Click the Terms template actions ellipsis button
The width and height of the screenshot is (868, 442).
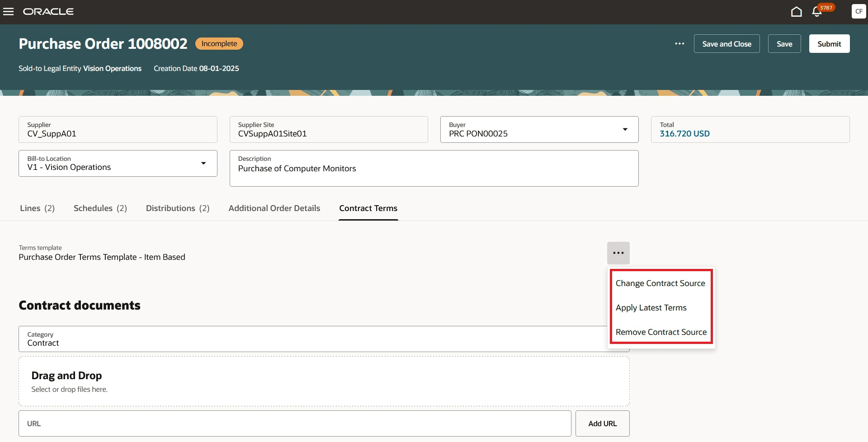click(618, 253)
